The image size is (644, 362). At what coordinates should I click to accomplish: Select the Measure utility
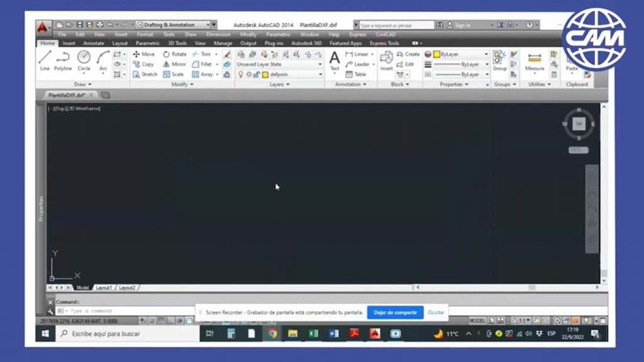[x=535, y=61]
